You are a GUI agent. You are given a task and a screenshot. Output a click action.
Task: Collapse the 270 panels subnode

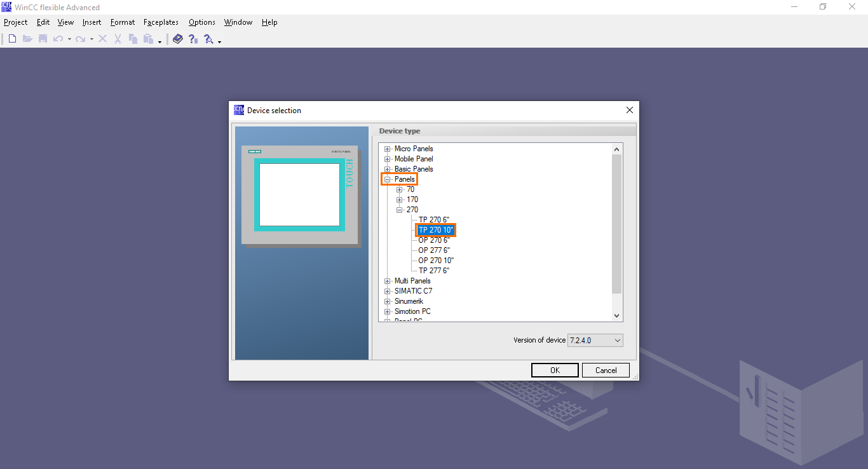tap(400, 210)
